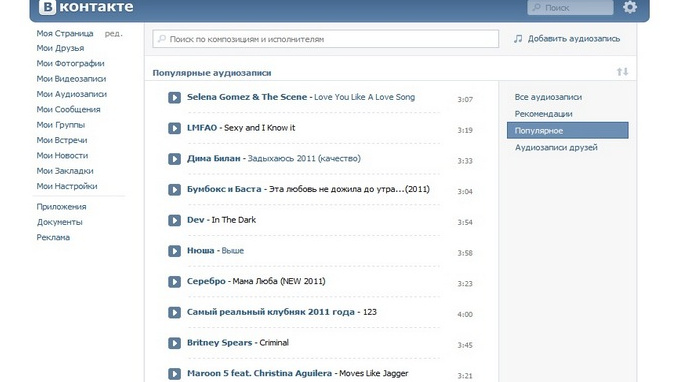
Task: Select Все аудиозаписи filter
Action: (548, 97)
